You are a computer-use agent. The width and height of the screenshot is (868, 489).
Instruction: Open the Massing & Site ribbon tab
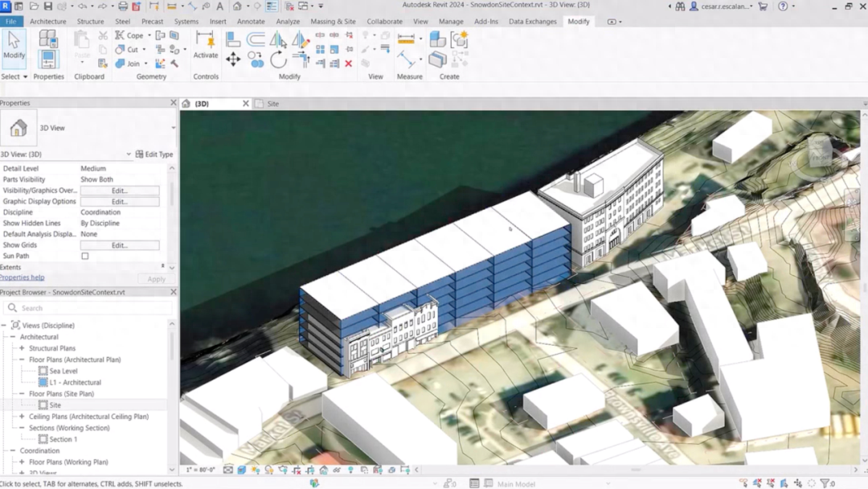[333, 21]
